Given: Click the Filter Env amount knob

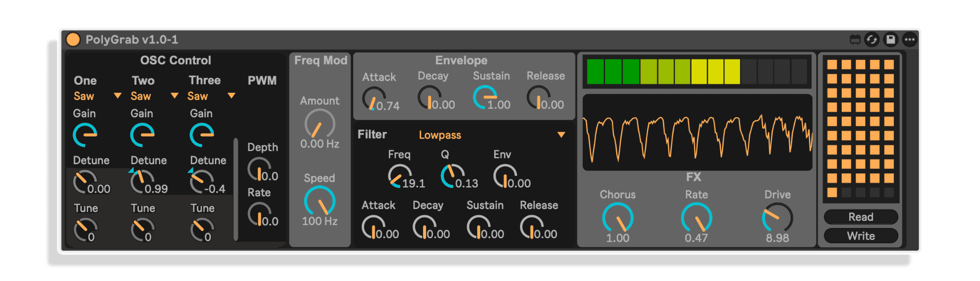Looking at the screenshot, I should pyautogui.click(x=505, y=176).
